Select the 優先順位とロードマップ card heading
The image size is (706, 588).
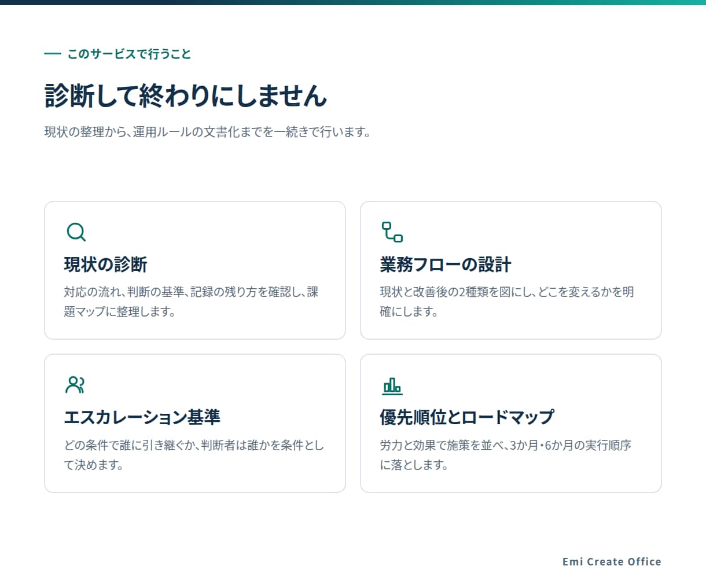466,417
